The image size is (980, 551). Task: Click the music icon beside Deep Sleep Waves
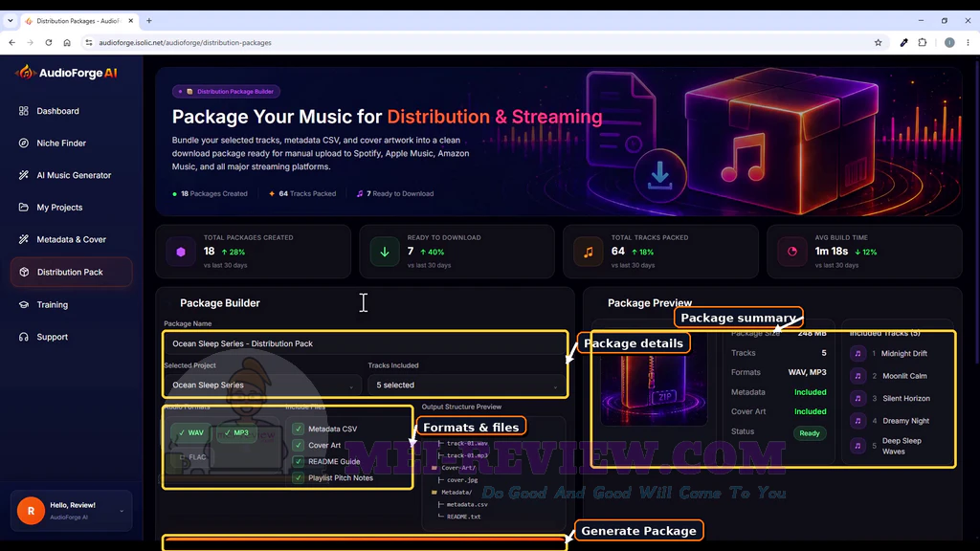[857, 446]
